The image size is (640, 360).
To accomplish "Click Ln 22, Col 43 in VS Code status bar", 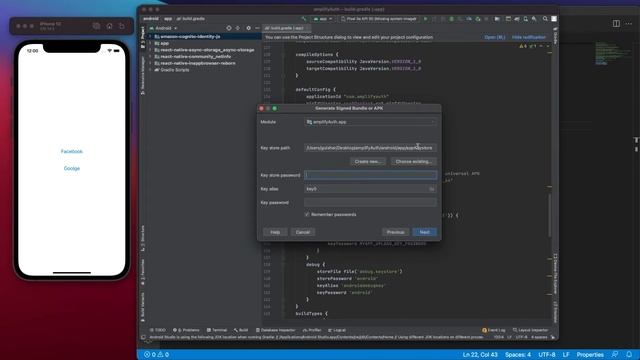I will coord(480,355).
